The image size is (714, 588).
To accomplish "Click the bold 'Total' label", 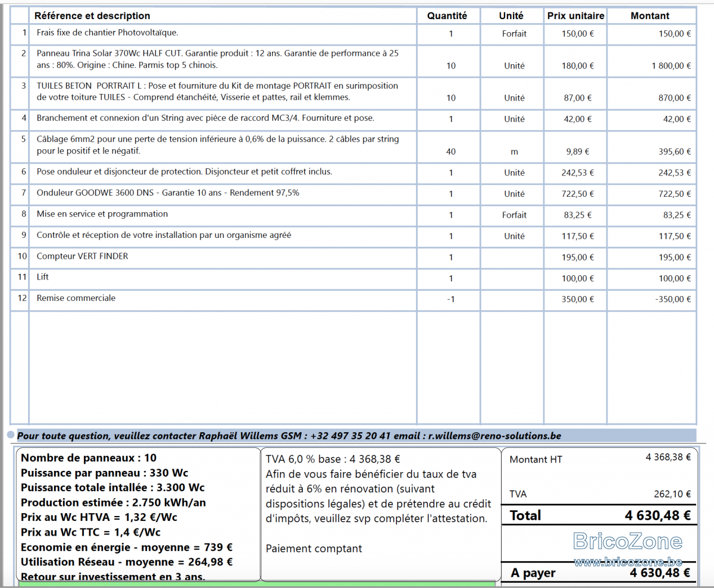I will 525,515.
